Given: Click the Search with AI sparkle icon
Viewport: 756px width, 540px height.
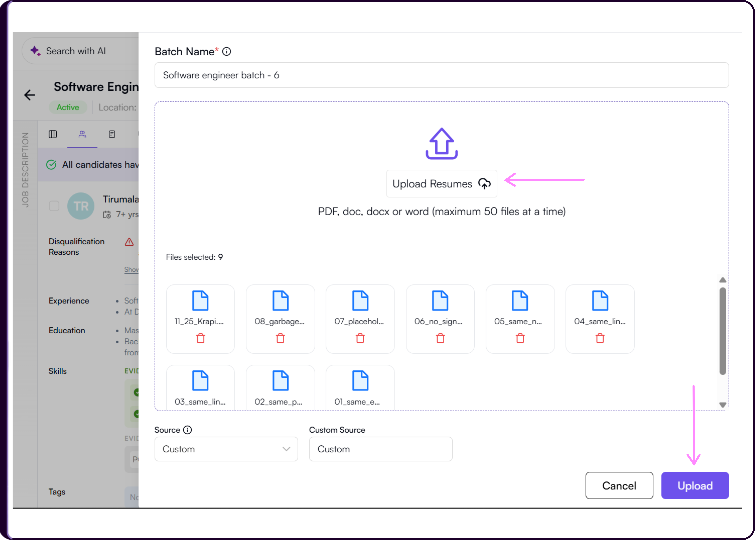Looking at the screenshot, I should pyautogui.click(x=36, y=51).
